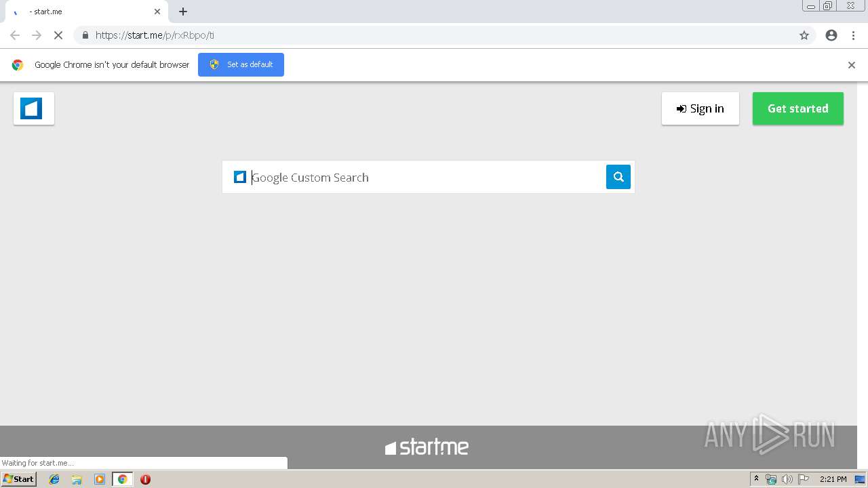The width and height of the screenshot is (868, 488).
Task: Open the Windows Start menu
Action: tap(18, 479)
